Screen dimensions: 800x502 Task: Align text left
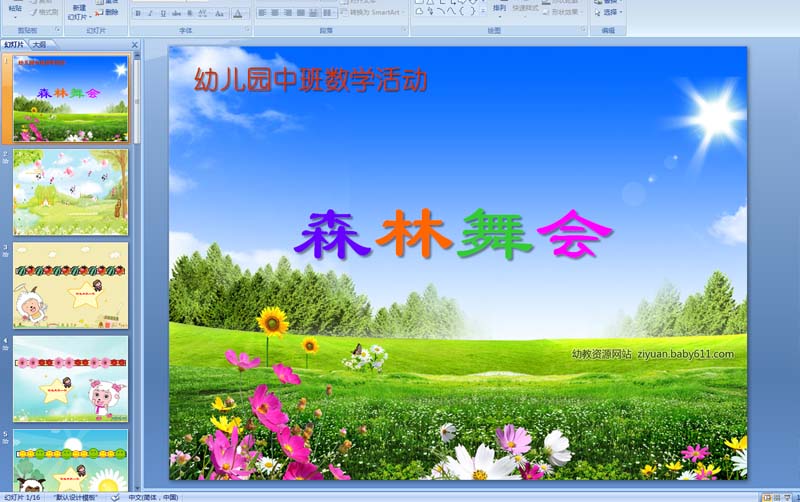[x=262, y=12]
